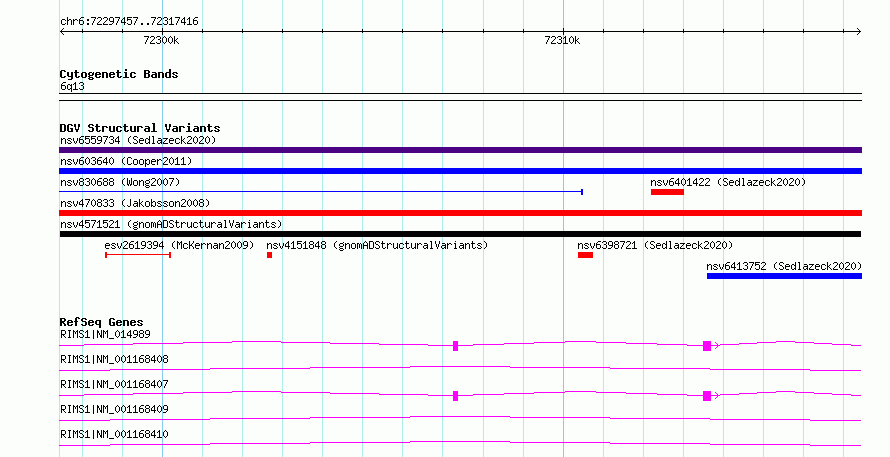Click the DGV Structural Variants track title
Screen dimensions: 890x457
click(x=140, y=128)
